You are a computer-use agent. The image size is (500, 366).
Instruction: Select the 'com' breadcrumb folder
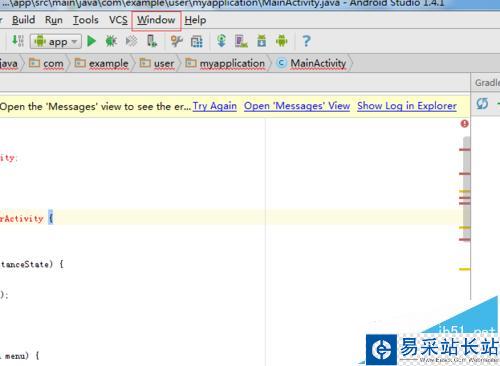[46, 63]
